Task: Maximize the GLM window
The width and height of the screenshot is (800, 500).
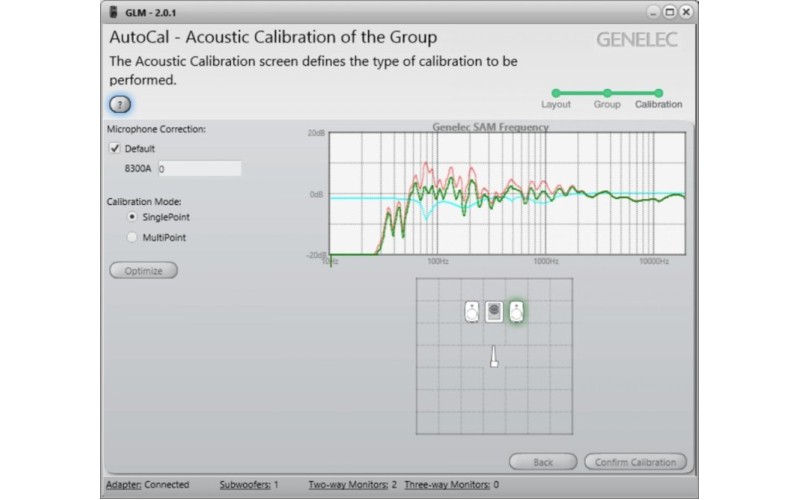Action: tap(670, 12)
